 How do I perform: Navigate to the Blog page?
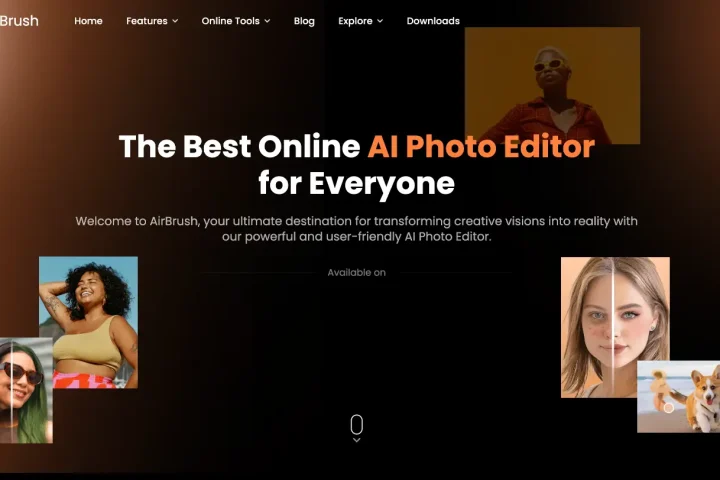[x=304, y=21]
